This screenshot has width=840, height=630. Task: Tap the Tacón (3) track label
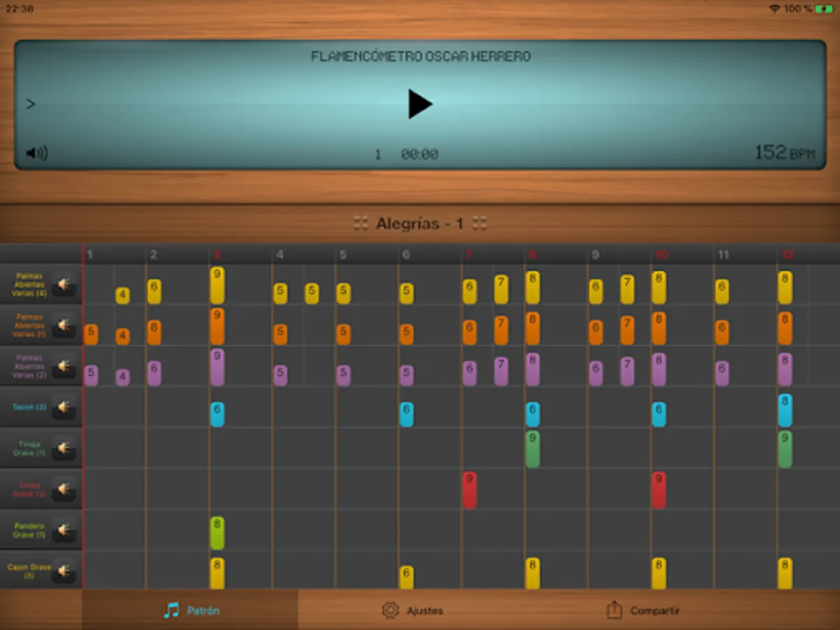(29, 407)
